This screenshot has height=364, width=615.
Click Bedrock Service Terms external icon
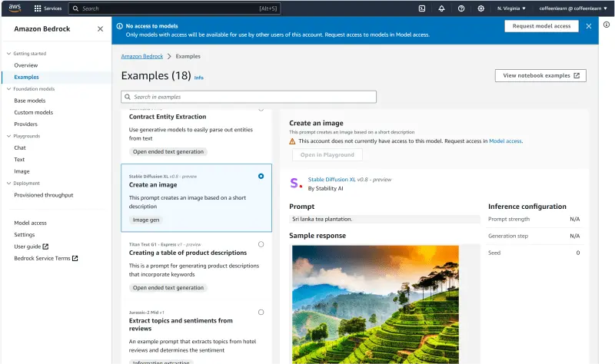[75, 258]
